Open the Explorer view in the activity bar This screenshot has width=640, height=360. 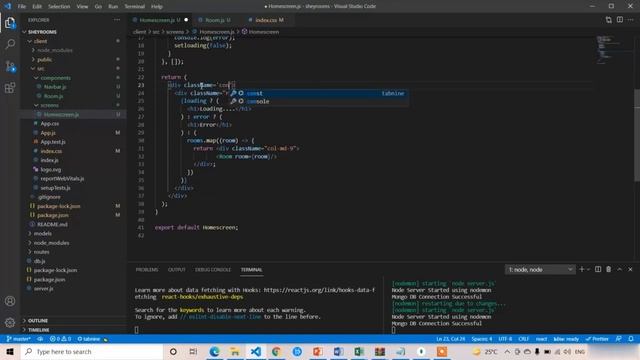[x=10, y=23]
